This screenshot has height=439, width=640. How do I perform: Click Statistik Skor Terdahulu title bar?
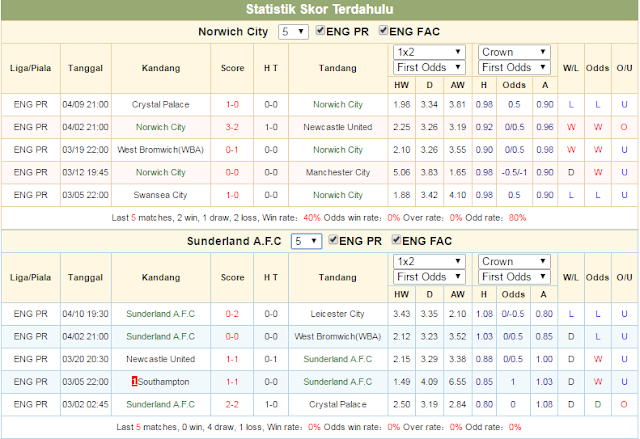[320, 9]
